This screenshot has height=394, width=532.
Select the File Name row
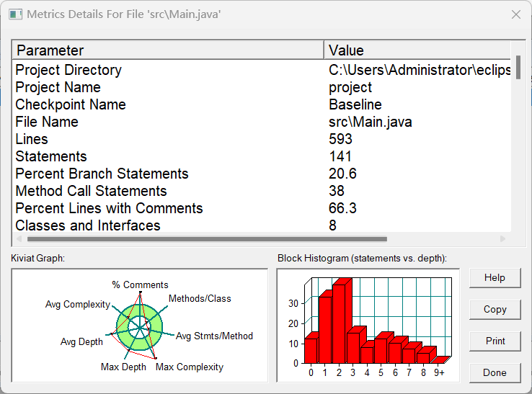(x=261, y=122)
